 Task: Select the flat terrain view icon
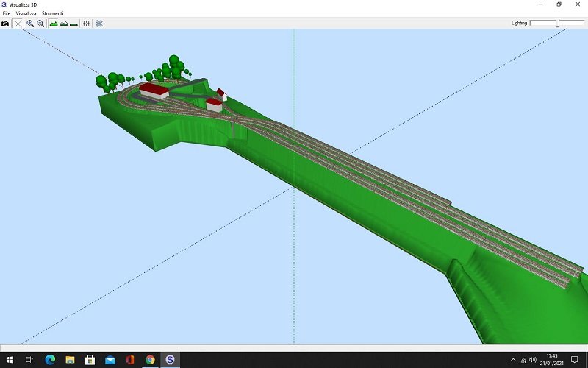[x=74, y=24]
